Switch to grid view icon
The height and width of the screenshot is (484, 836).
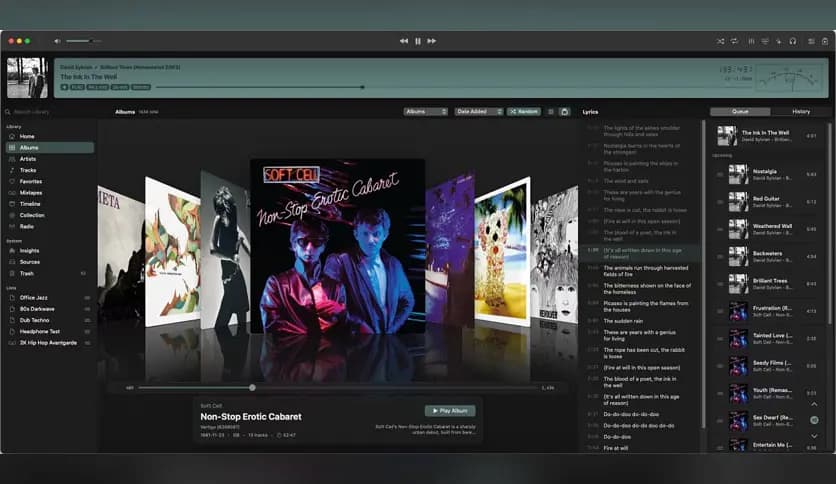click(x=551, y=112)
